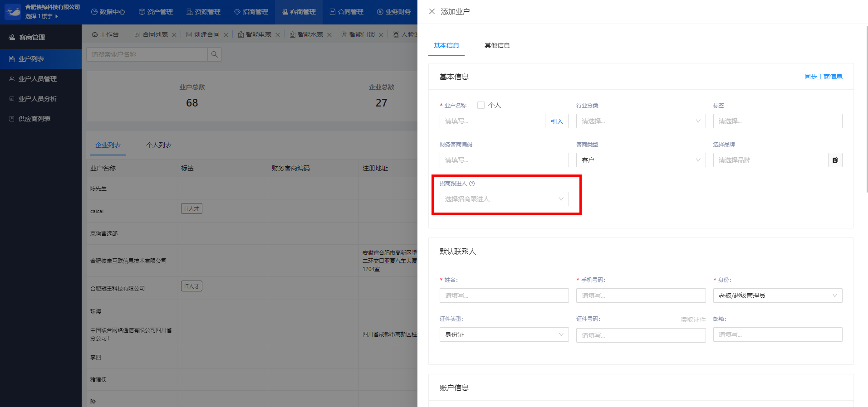
Task: Click the 财务客商编码 column header
Action: [x=291, y=168]
